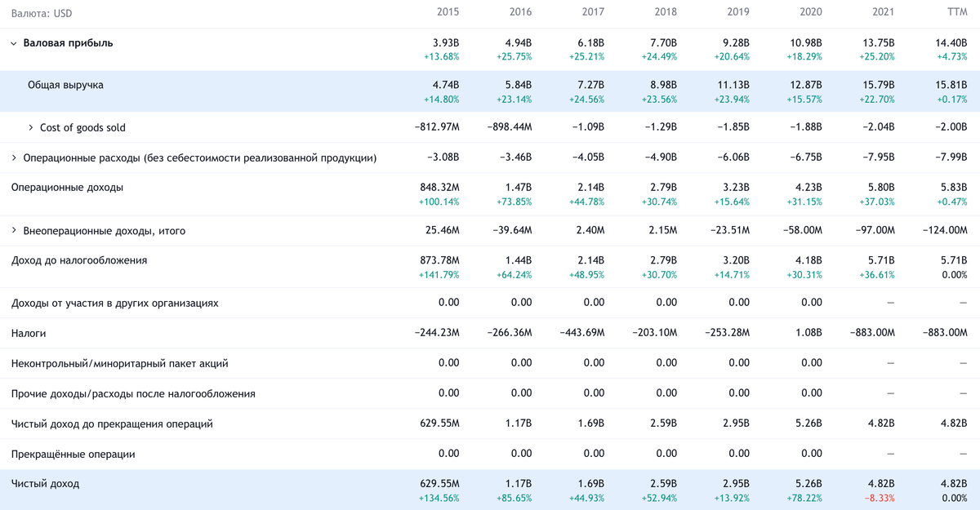The width and height of the screenshot is (980, 510).
Task: Click the Операционные доходы row label
Action: (x=67, y=188)
